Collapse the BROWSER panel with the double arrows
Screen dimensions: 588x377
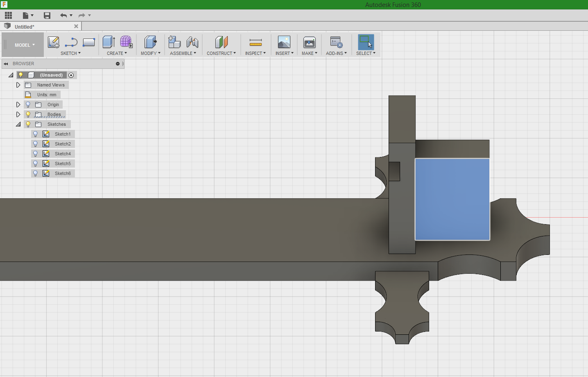click(x=6, y=64)
